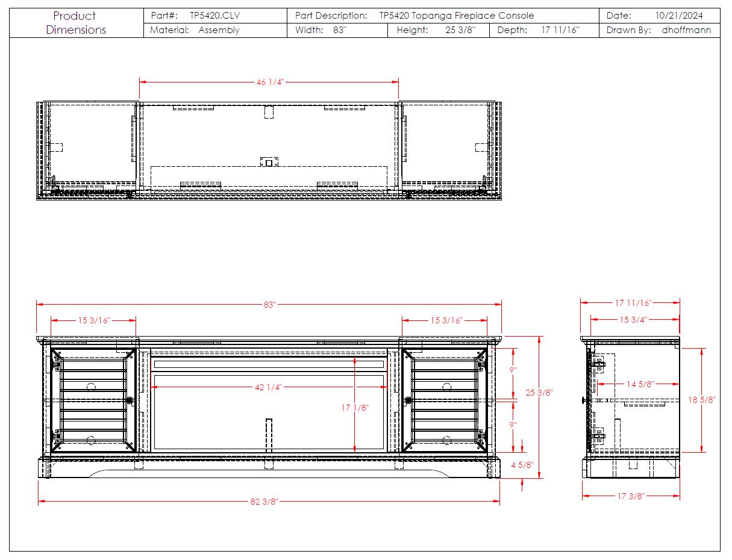Click the right 15 3/16" cabinet dimension
This screenshot has width=732, height=560.
tap(446, 320)
